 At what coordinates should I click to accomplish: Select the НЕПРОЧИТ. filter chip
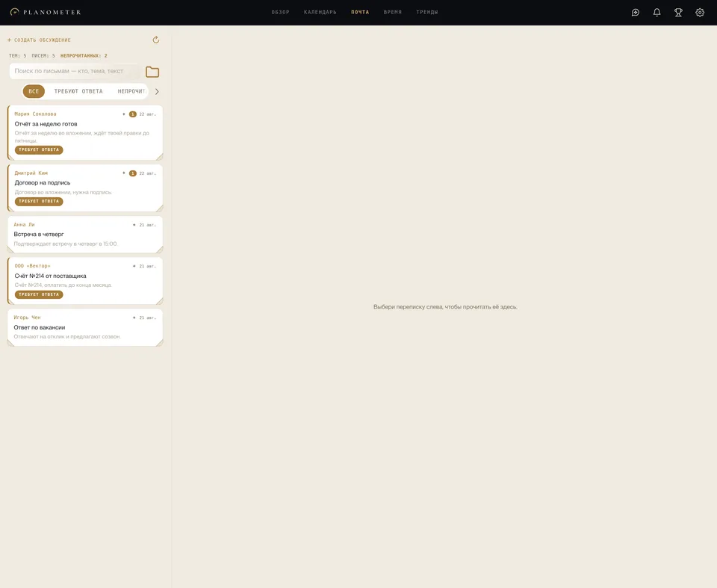point(131,91)
